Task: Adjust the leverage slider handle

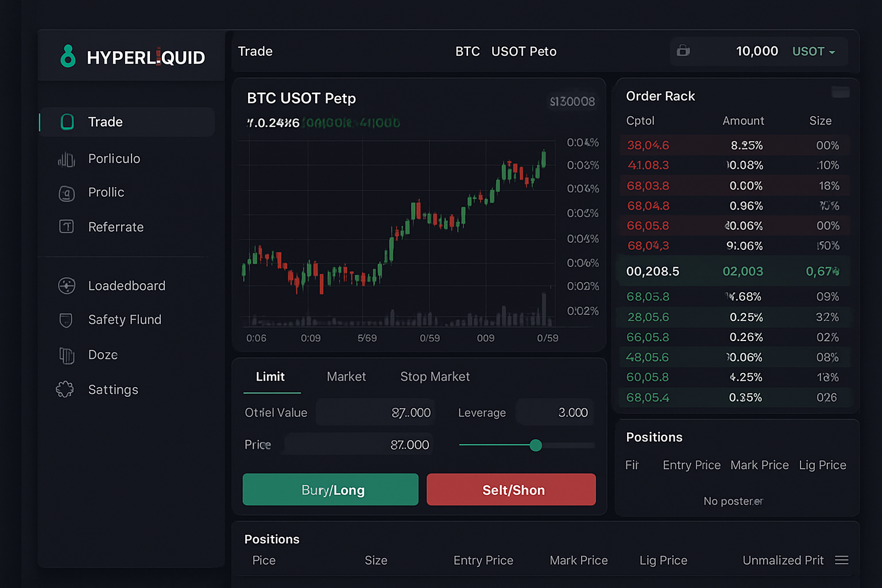Action: tap(535, 445)
